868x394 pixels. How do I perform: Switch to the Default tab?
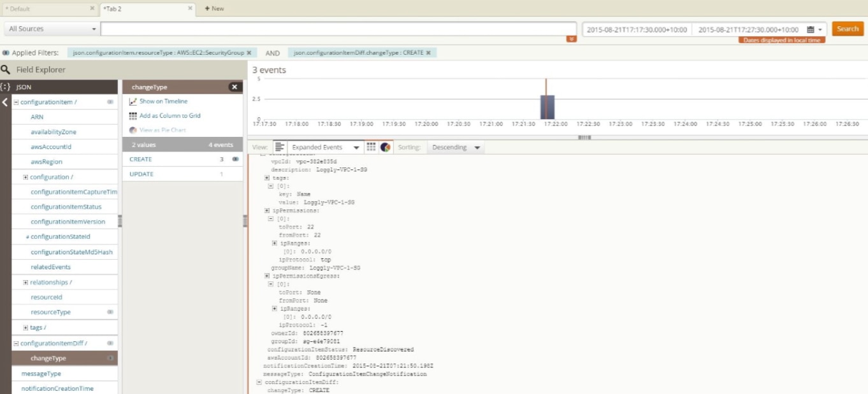pos(48,9)
